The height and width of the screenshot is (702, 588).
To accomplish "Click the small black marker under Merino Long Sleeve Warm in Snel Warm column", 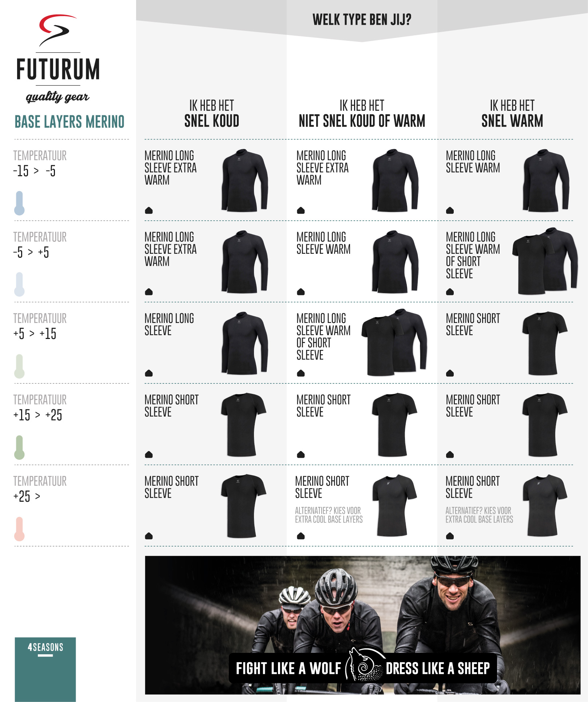I will pos(450,210).
